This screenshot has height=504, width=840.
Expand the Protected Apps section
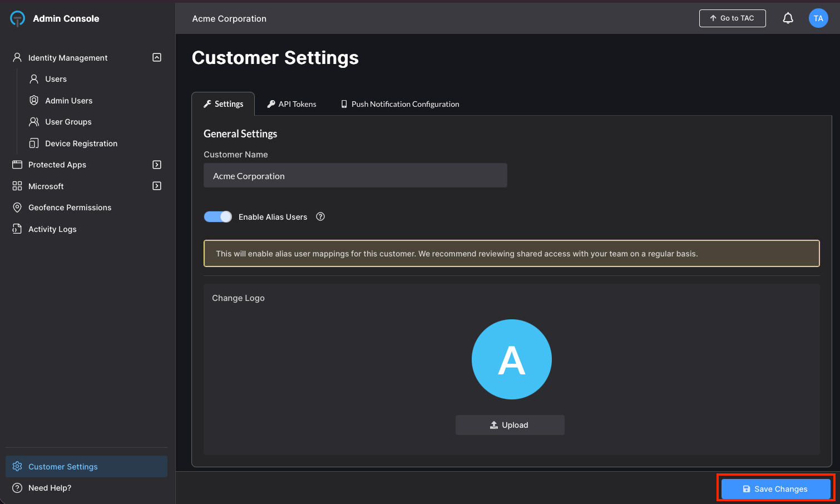click(157, 165)
